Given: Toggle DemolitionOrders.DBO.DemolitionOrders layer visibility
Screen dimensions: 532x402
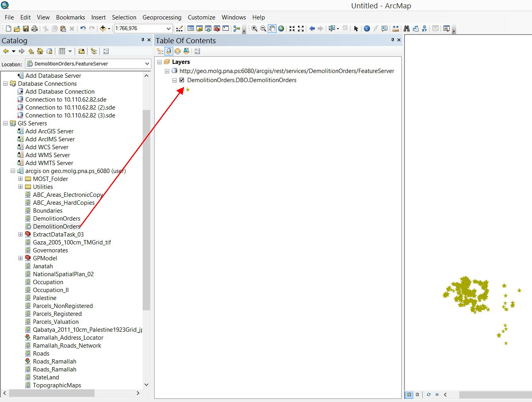Looking at the screenshot, I should (x=182, y=80).
